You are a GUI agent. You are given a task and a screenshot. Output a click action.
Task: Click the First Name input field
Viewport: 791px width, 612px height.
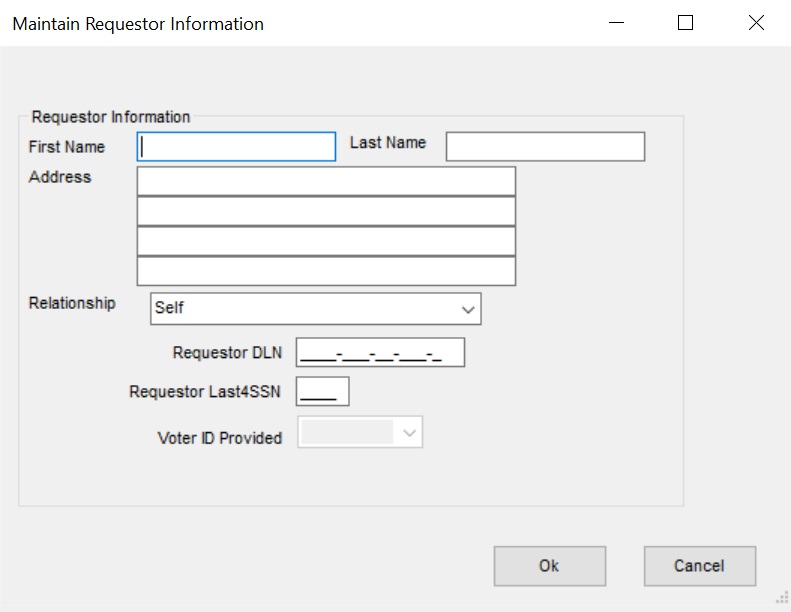(236, 147)
